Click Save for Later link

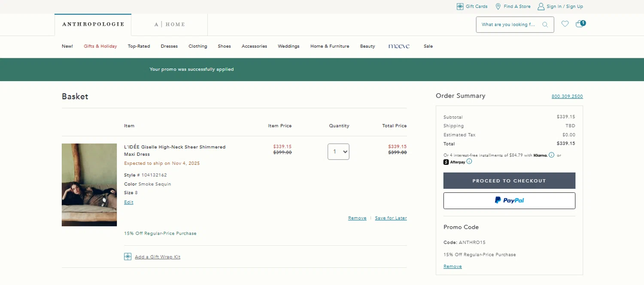point(391,218)
